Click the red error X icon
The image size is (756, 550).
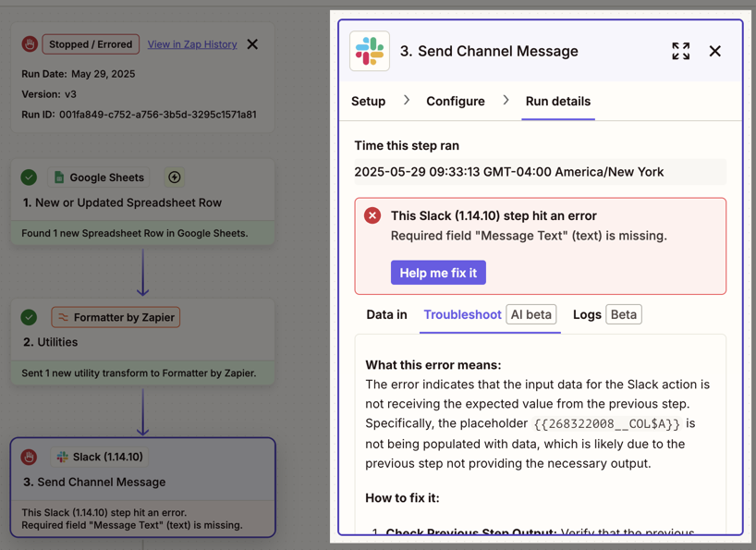tap(372, 215)
